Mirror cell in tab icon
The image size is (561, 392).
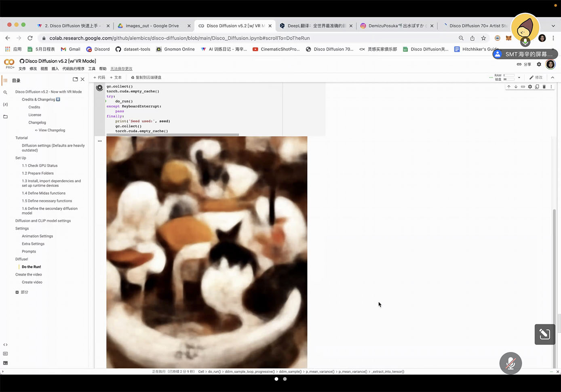pos(537,86)
